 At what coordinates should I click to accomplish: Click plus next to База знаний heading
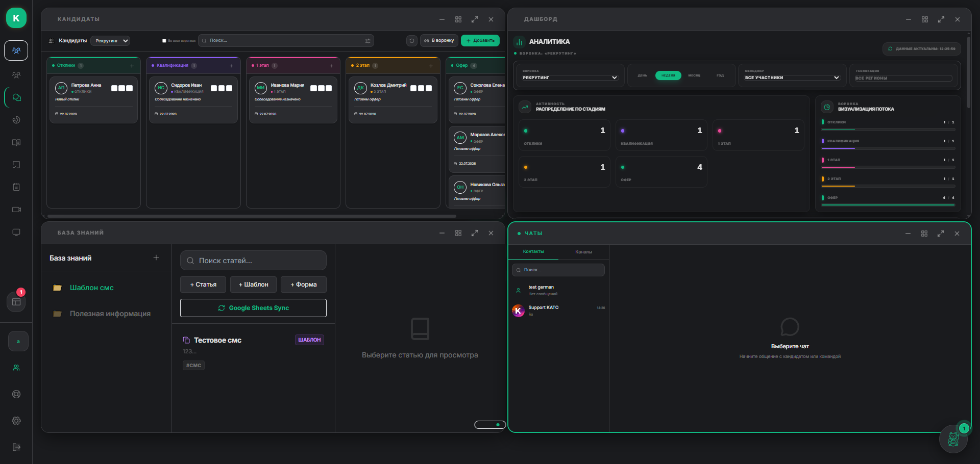pyautogui.click(x=156, y=257)
